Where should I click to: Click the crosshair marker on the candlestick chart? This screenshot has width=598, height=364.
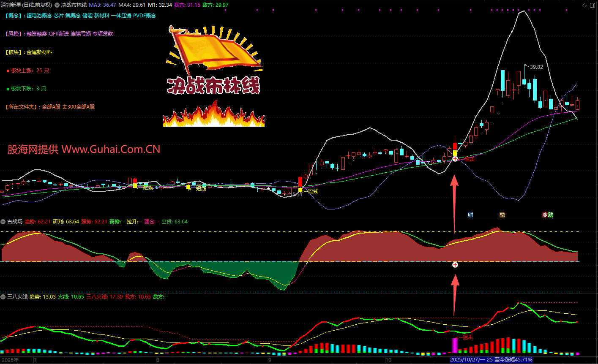point(455,159)
